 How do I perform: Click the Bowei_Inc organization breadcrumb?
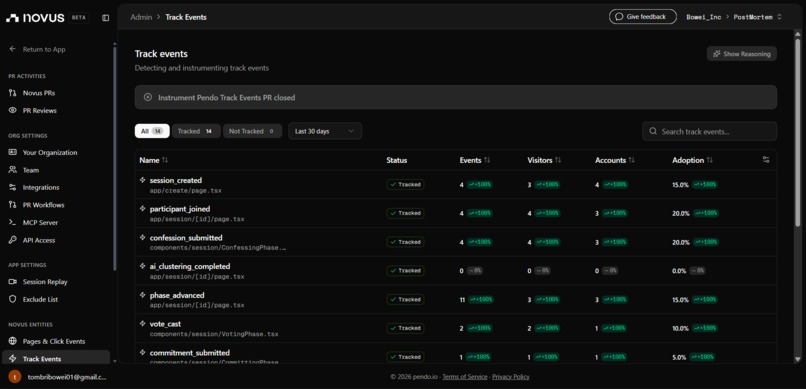click(x=704, y=17)
